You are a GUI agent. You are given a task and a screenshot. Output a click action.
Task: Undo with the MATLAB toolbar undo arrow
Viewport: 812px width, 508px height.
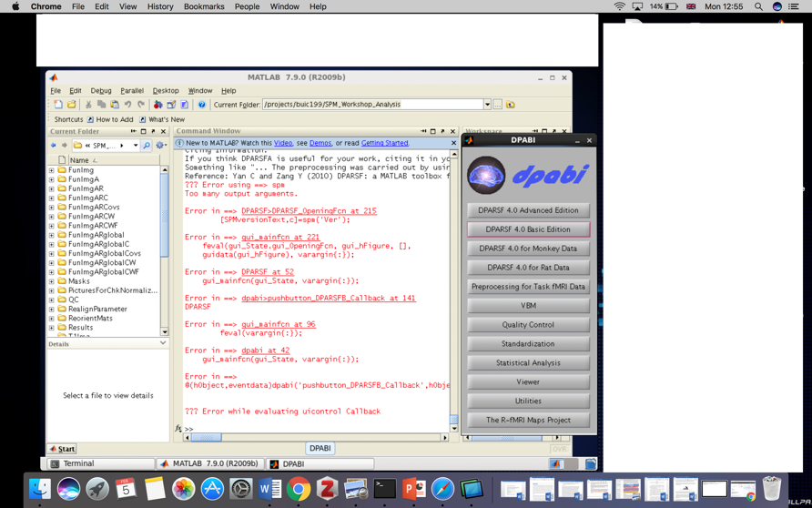(127, 105)
